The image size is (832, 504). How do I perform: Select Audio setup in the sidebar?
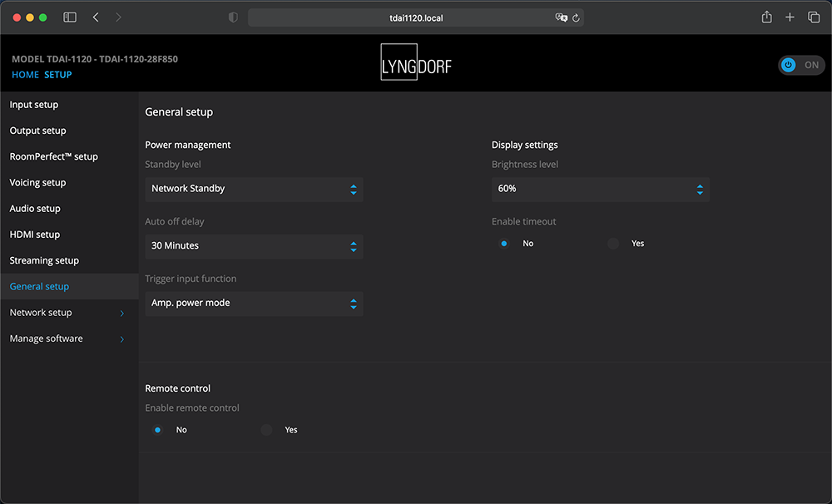(x=35, y=209)
